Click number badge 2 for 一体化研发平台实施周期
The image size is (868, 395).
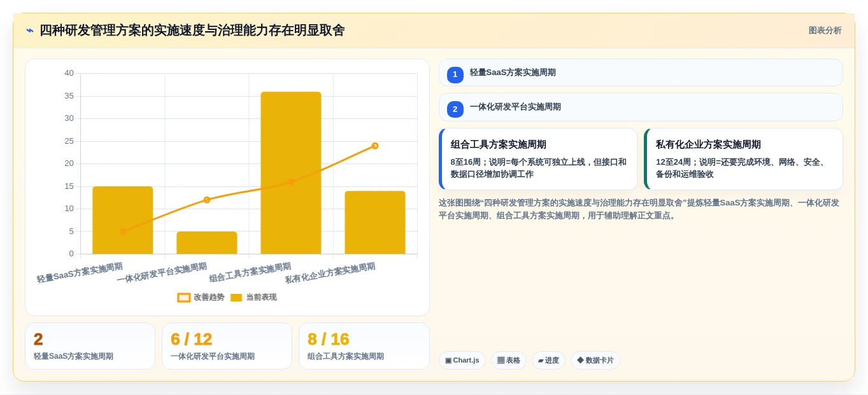coord(455,109)
